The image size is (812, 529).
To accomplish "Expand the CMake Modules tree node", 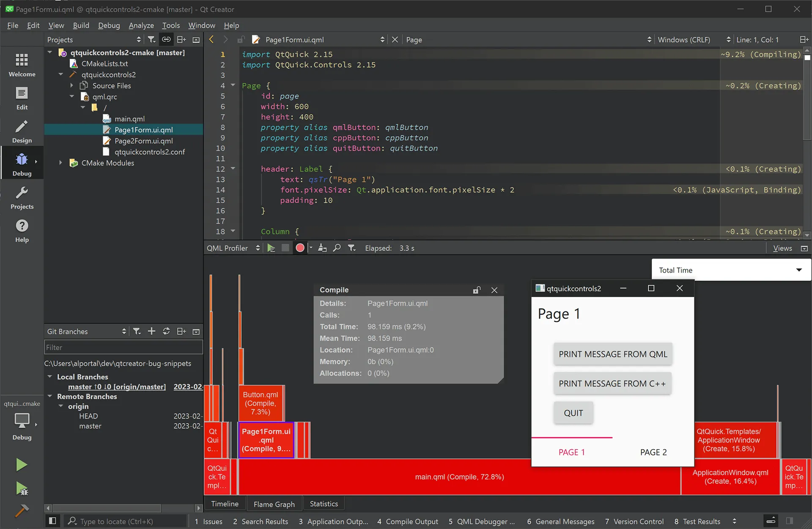I will (x=60, y=163).
